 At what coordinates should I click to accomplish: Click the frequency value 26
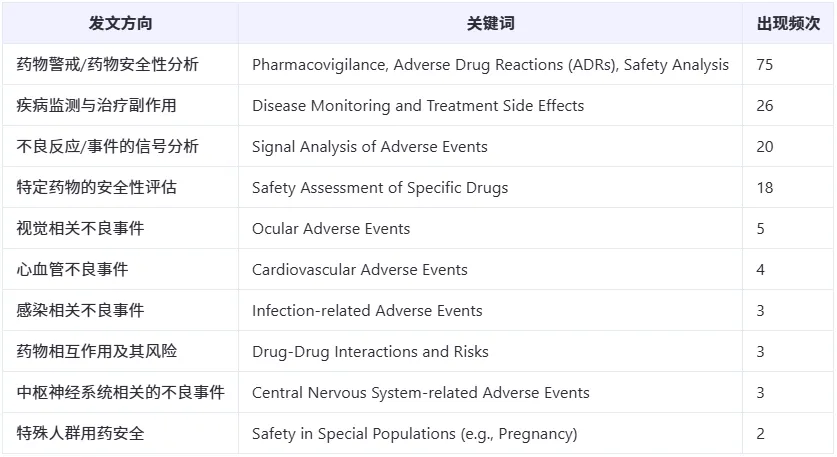click(764, 106)
